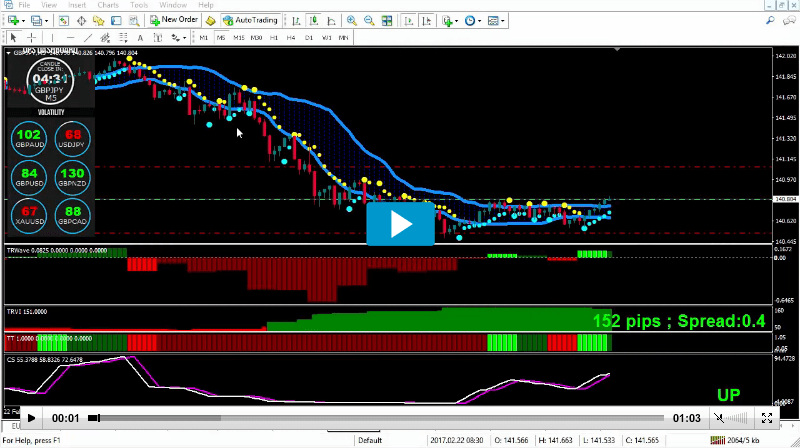Select the Equidistant Channel tool
The image size is (800, 448).
click(x=105, y=37)
